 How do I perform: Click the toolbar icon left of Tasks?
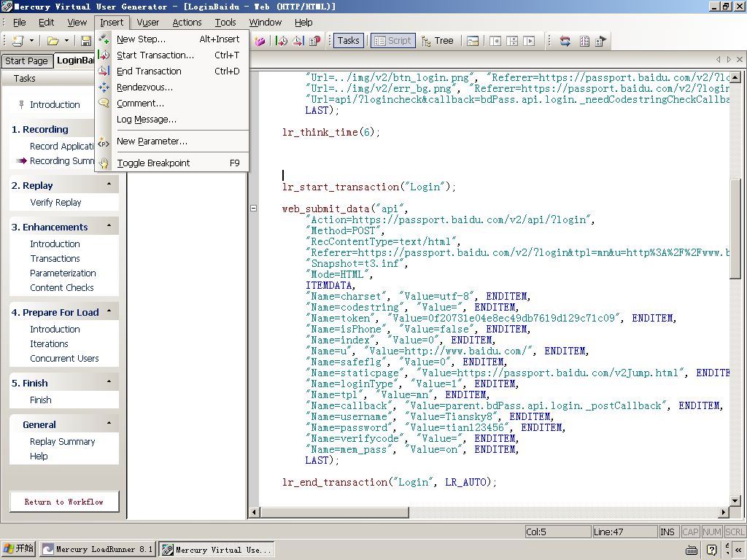click(x=314, y=41)
